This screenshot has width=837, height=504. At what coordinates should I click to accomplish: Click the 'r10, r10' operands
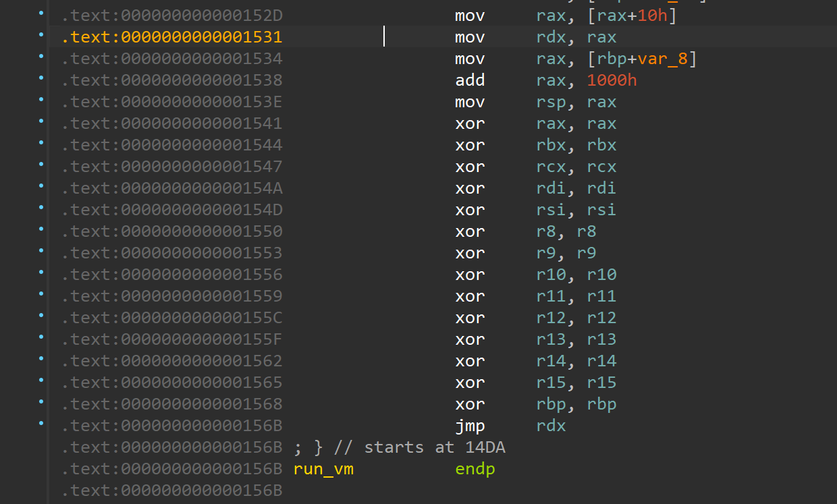click(x=576, y=275)
